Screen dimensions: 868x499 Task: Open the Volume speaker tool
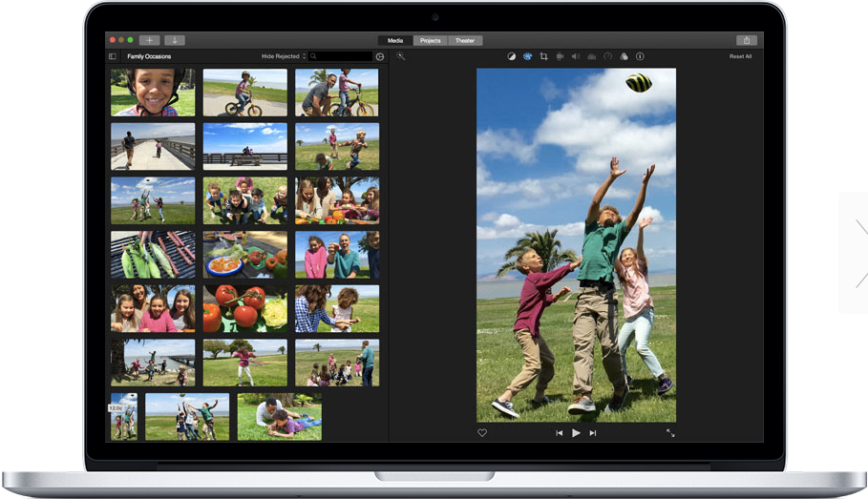(576, 56)
